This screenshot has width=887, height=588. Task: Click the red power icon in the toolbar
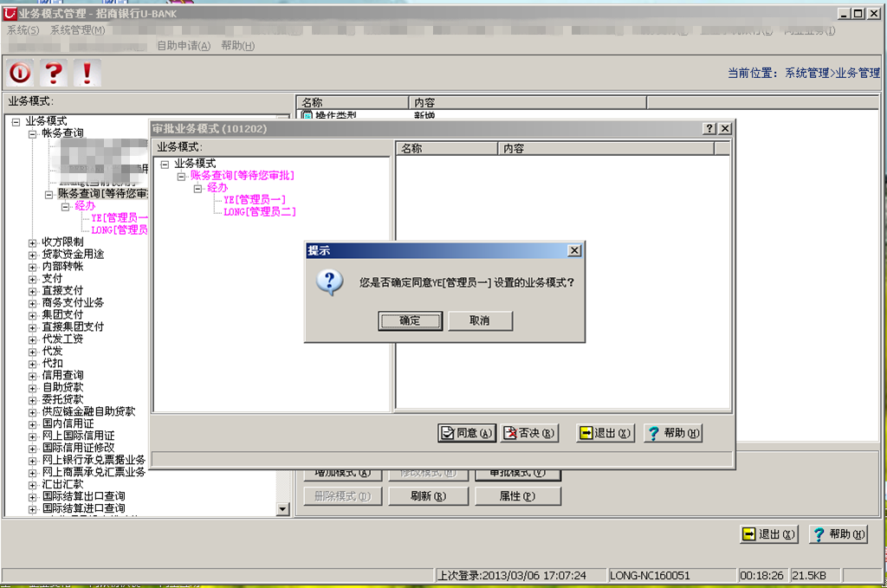[x=20, y=73]
